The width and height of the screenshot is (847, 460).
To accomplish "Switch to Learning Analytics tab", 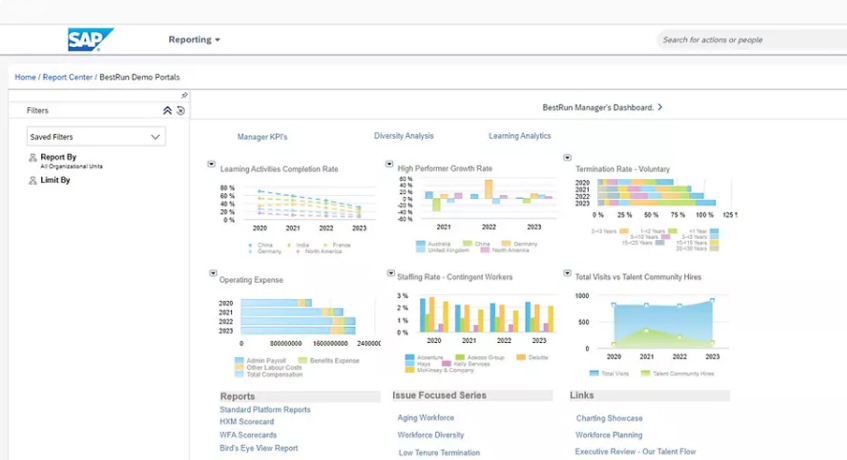I will coord(519,136).
